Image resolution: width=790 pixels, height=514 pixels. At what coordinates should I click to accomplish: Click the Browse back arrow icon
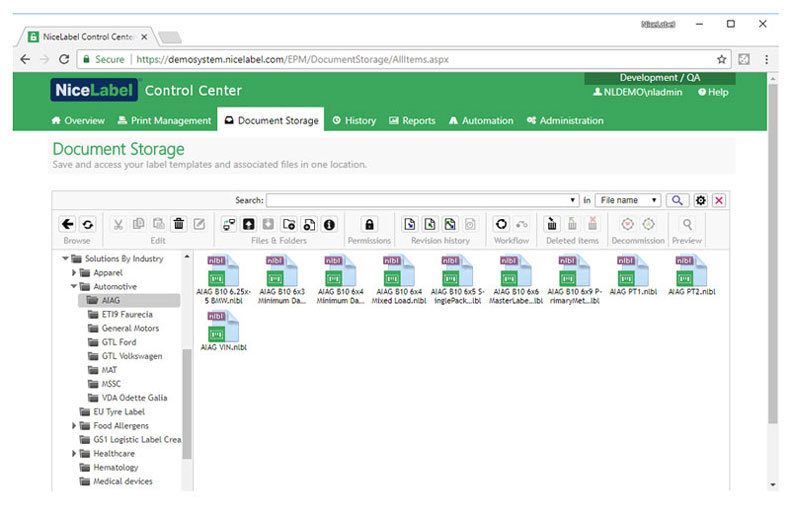[x=68, y=224]
